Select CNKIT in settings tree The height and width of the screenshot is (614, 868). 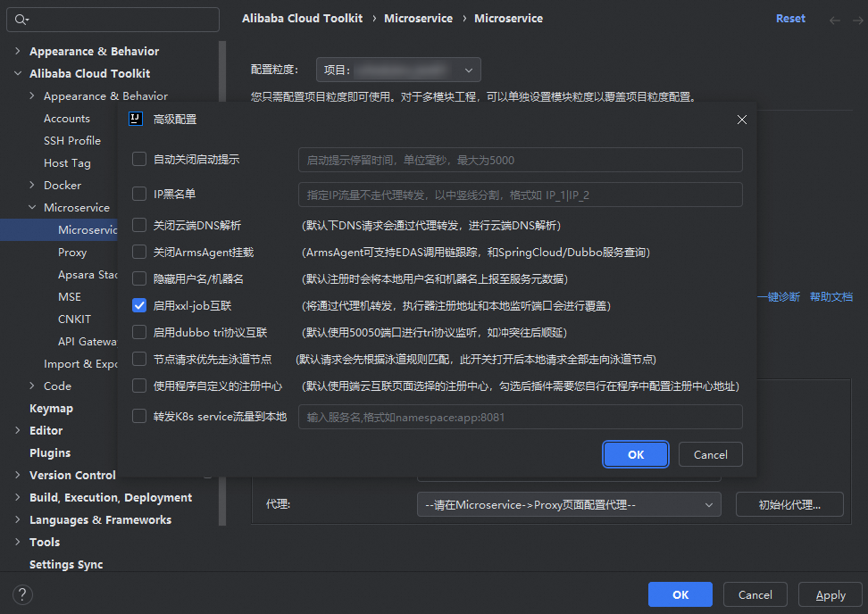74,319
